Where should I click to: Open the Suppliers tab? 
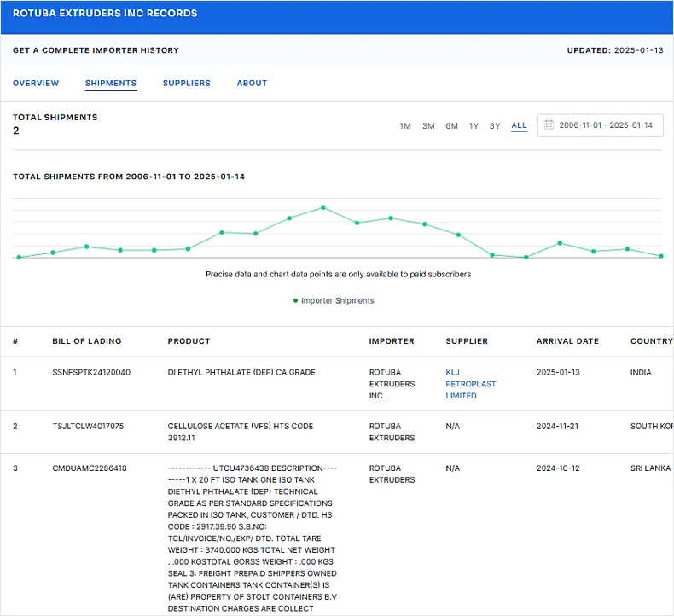click(x=187, y=84)
